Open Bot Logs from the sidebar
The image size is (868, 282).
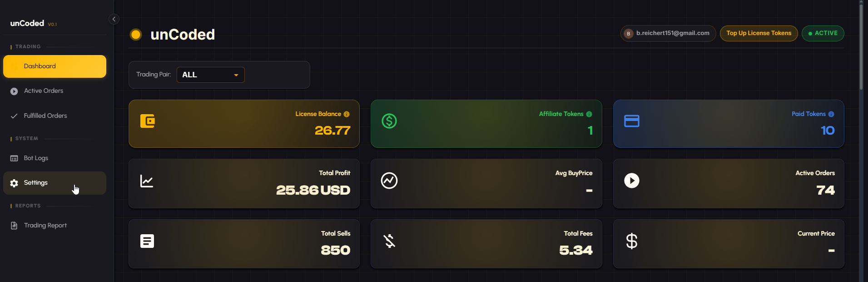36,158
